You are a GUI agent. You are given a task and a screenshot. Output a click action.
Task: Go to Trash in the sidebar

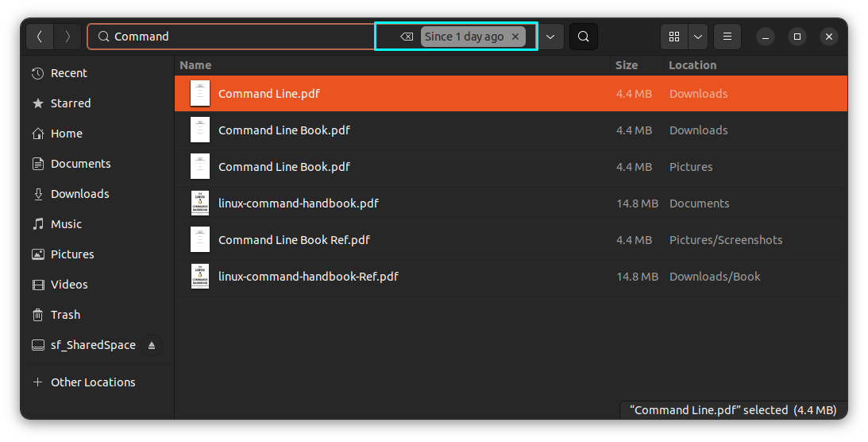tap(65, 315)
